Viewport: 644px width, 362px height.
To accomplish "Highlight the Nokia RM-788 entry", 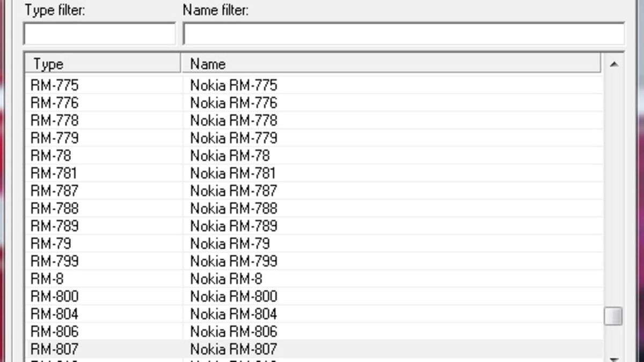I will point(233,208).
